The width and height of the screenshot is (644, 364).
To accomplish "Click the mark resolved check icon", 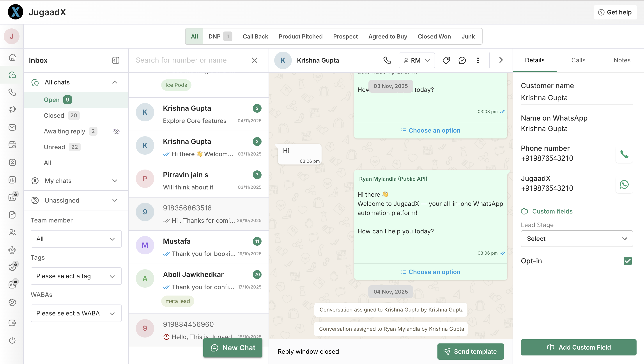I will (x=462, y=60).
